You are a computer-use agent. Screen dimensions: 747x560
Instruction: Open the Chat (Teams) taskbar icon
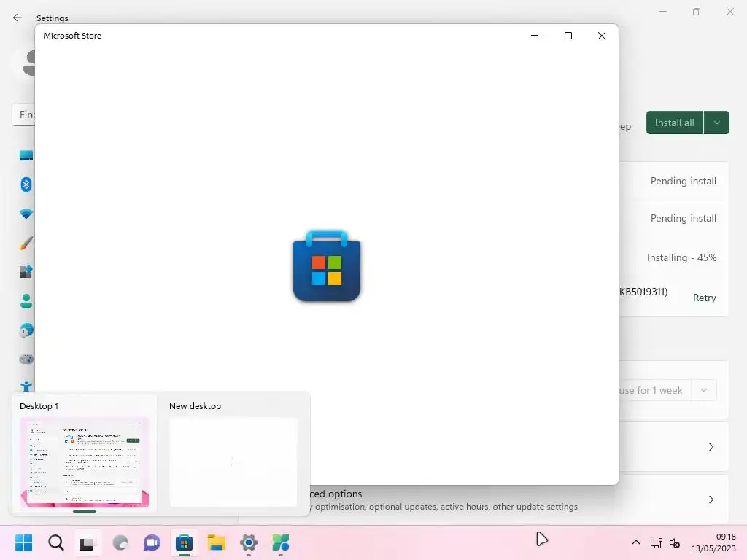(152, 542)
